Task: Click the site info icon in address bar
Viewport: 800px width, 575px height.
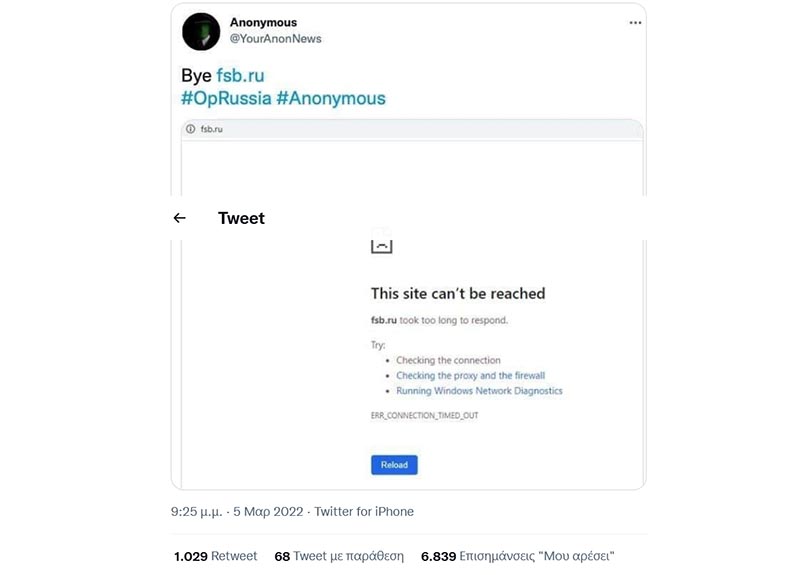Action: tap(190, 129)
